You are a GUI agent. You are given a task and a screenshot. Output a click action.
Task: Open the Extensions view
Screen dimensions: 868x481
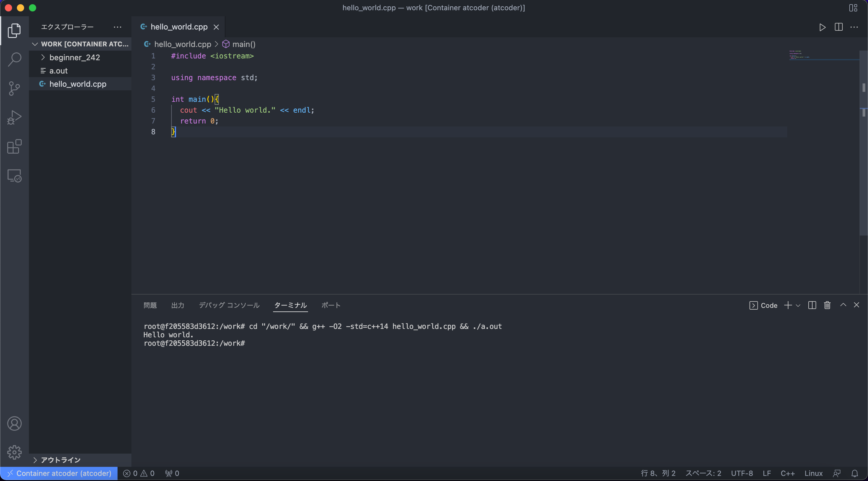(x=14, y=146)
